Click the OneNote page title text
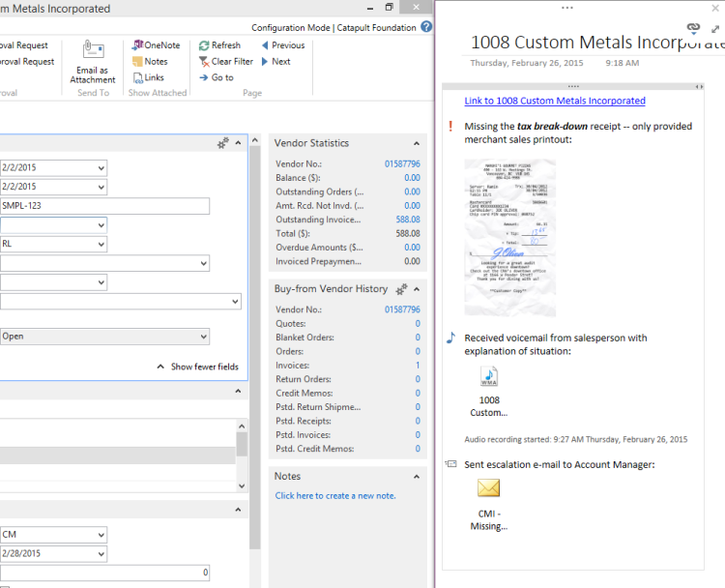Image resolution: width=725 pixels, height=588 pixels. click(597, 43)
